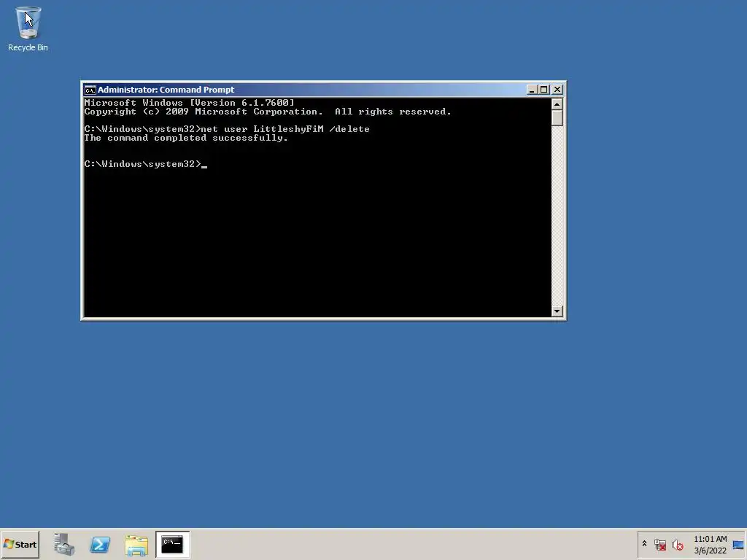Click the active C:\Windows\system32> prompt line

click(145, 164)
